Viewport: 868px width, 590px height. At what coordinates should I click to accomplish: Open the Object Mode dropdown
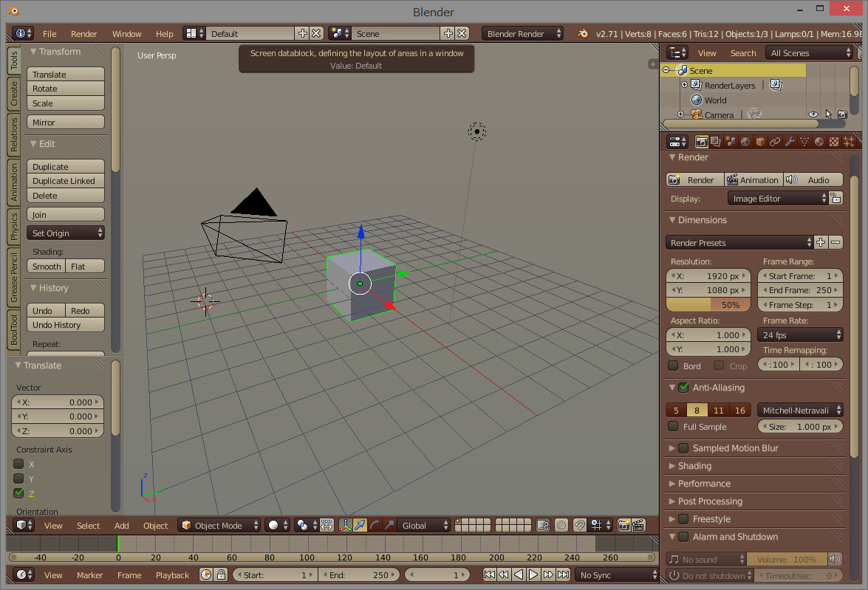(x=219, y=525)
